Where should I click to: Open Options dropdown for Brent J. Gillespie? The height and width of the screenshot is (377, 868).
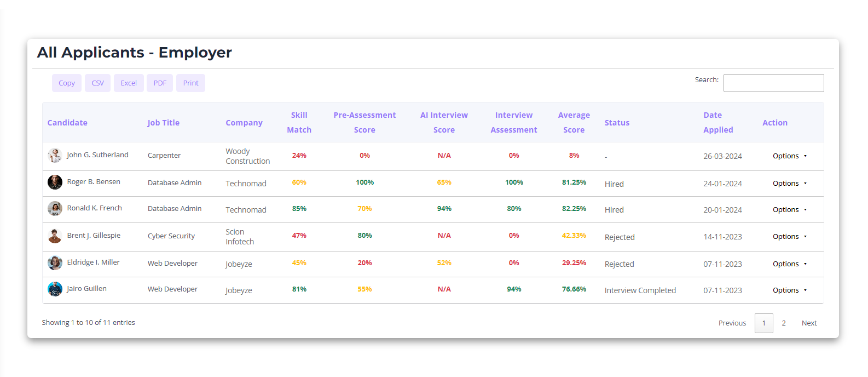pyautogui.click(x=789, y=237)
